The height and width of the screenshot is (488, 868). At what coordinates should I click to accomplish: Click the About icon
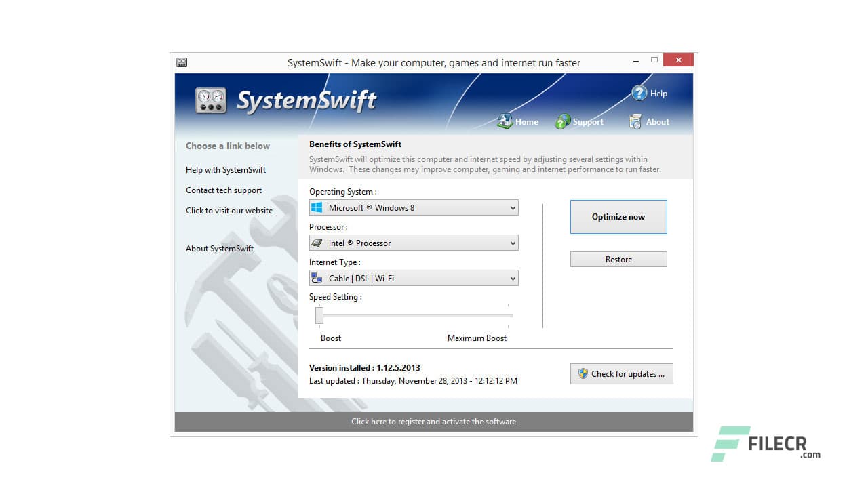coord(636,121)
